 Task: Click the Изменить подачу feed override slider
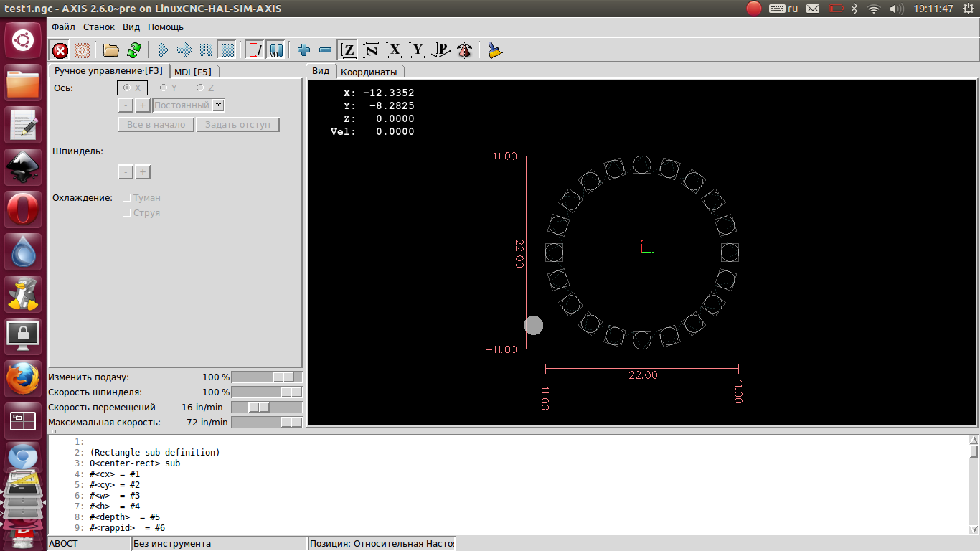[x=283, y=377]
